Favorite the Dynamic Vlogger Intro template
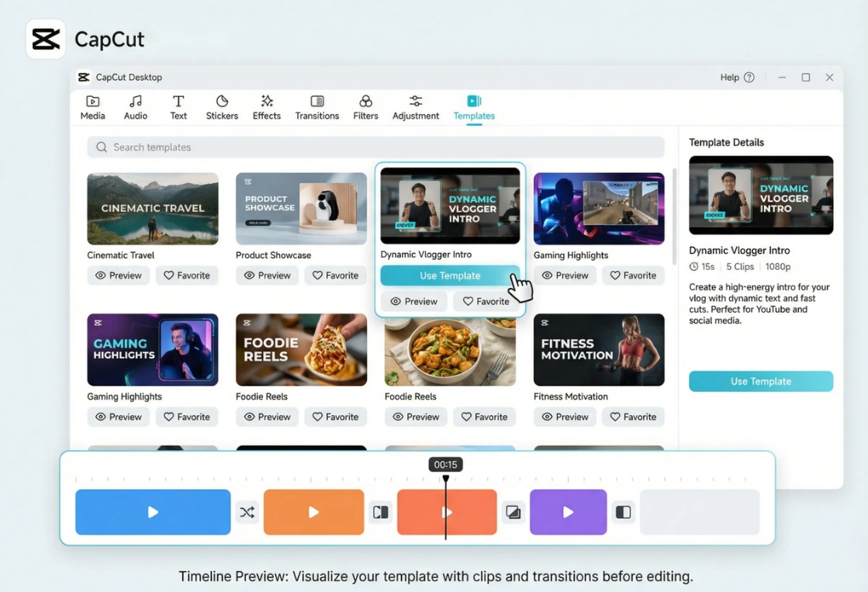This screenshot has width=868, height=592. click(486, 301)
